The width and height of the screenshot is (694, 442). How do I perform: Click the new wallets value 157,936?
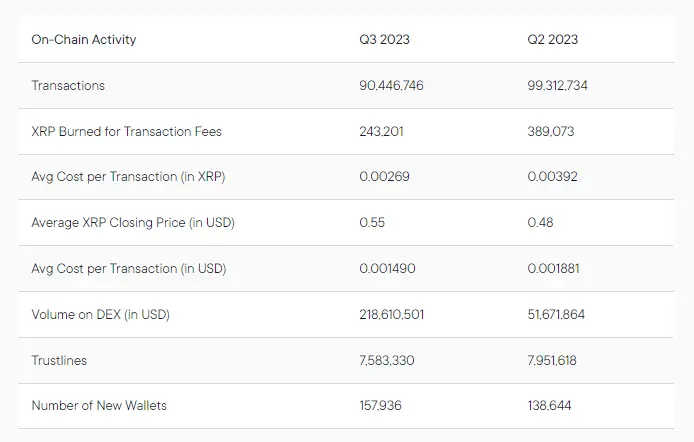[382, 406]
